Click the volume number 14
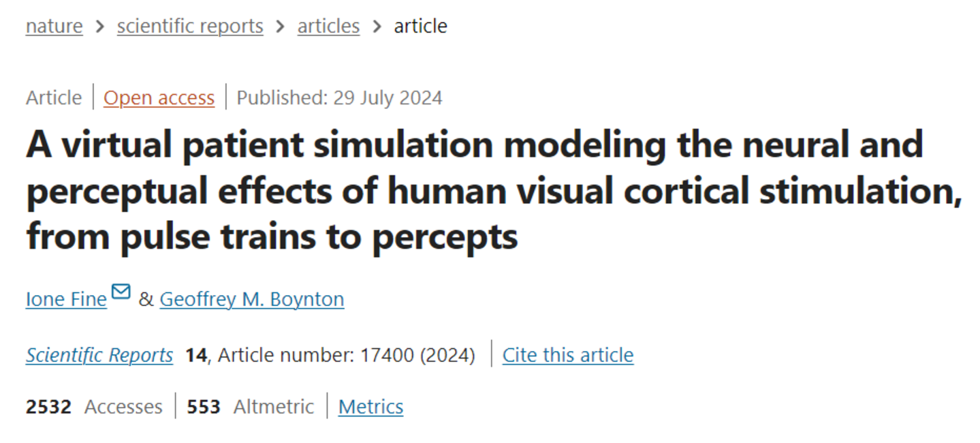The width and height of the screenshot is (980, 443). pyautogui.click(x=196, y=355)
